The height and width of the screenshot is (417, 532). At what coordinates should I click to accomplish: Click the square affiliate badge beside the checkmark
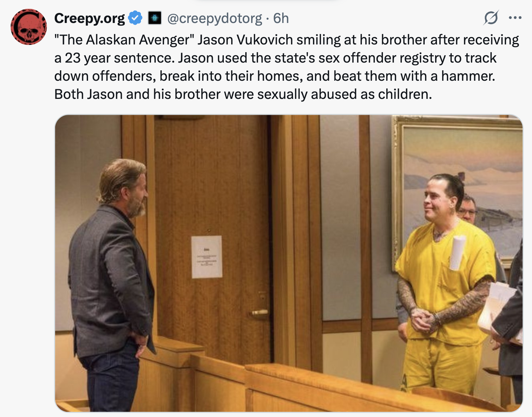point(155,18)
